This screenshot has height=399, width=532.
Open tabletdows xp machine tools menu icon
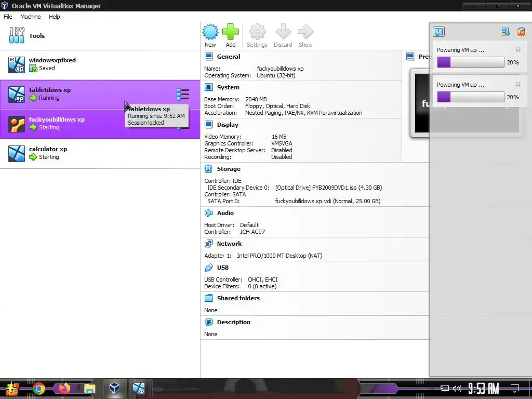click(x=182, y=95)
